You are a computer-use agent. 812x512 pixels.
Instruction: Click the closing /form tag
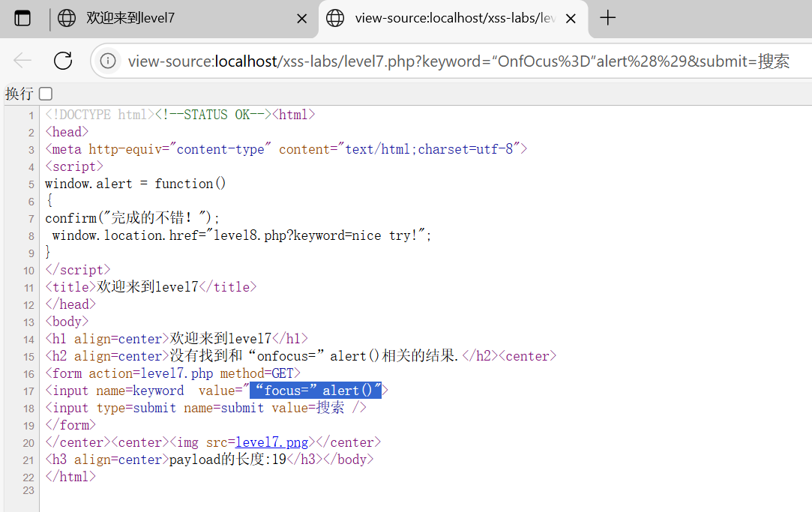[x=70, y=426]
